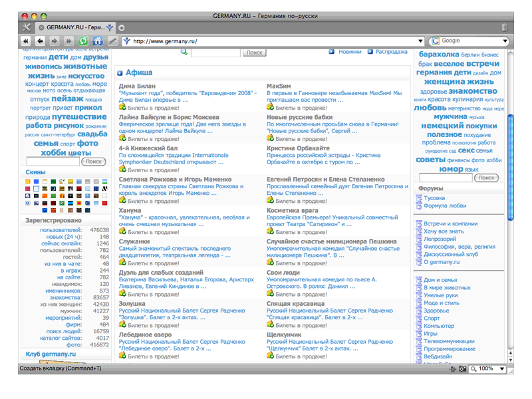
Task: Click forum icon next to Компьютер
Action: point(419,326)
